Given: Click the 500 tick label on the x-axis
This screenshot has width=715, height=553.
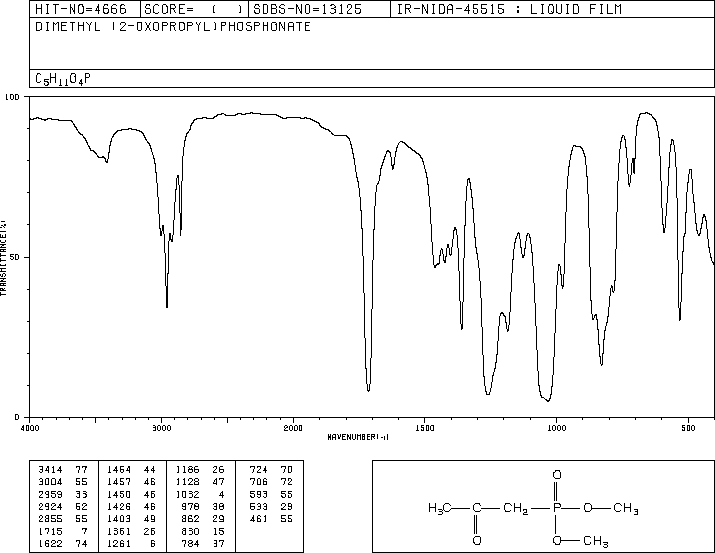Looking at the screenshot, I should (688, 428).
